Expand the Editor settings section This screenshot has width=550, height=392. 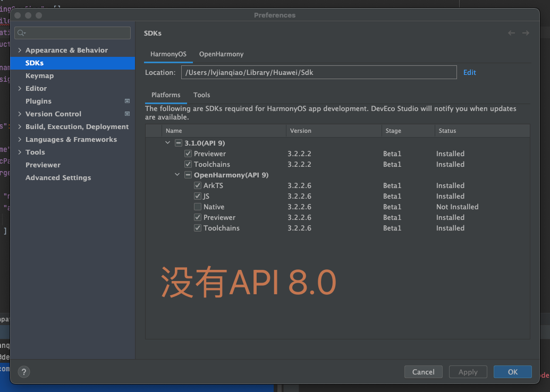coord(20,88)
